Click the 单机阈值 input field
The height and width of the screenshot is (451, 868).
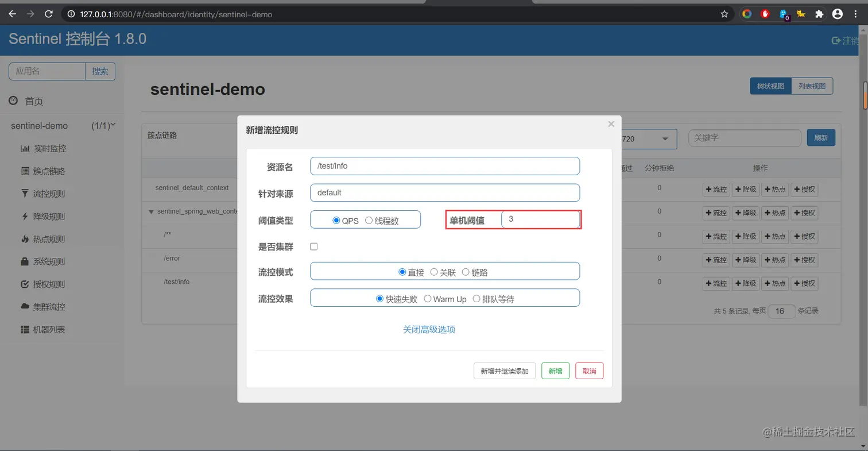click(541, 219)
